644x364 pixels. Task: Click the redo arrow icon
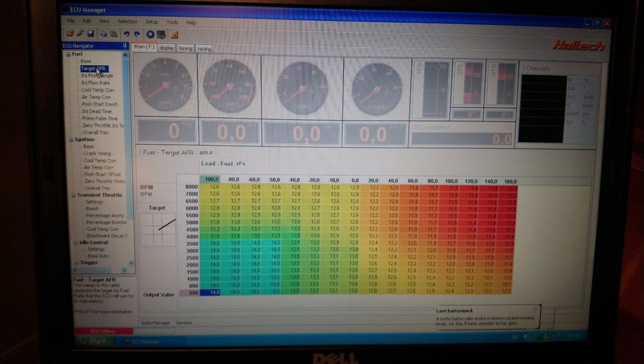137,34
